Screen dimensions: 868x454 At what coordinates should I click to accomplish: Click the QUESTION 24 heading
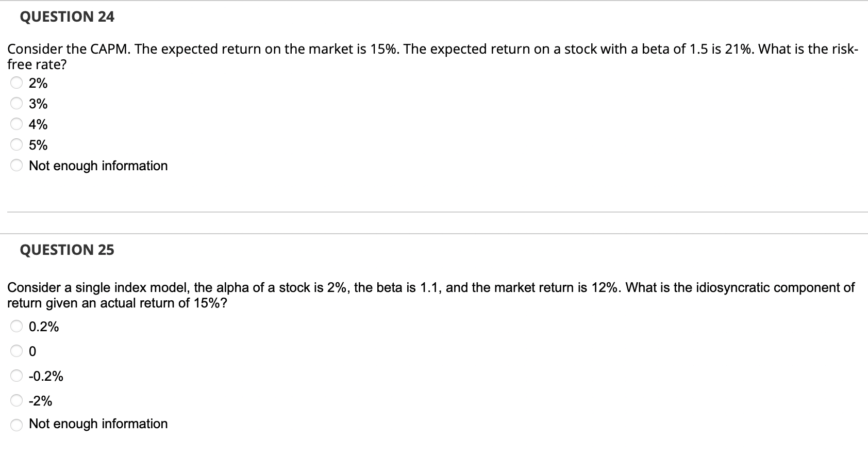click(x=67, y=17)
